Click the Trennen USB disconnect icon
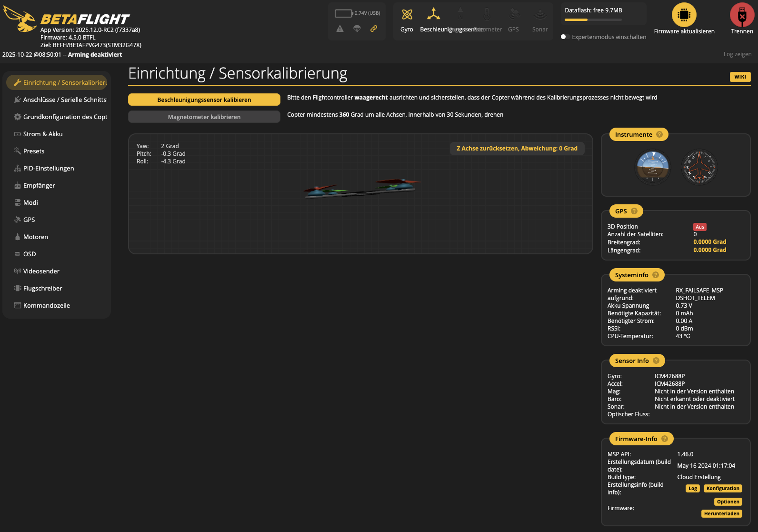Viewport: 758px width, 532px height. pos(742,15)
